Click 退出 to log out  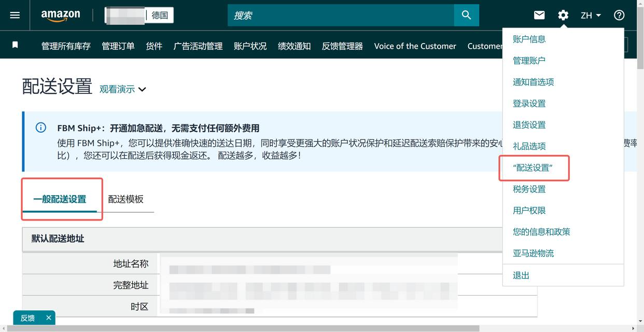click(521, 275)
